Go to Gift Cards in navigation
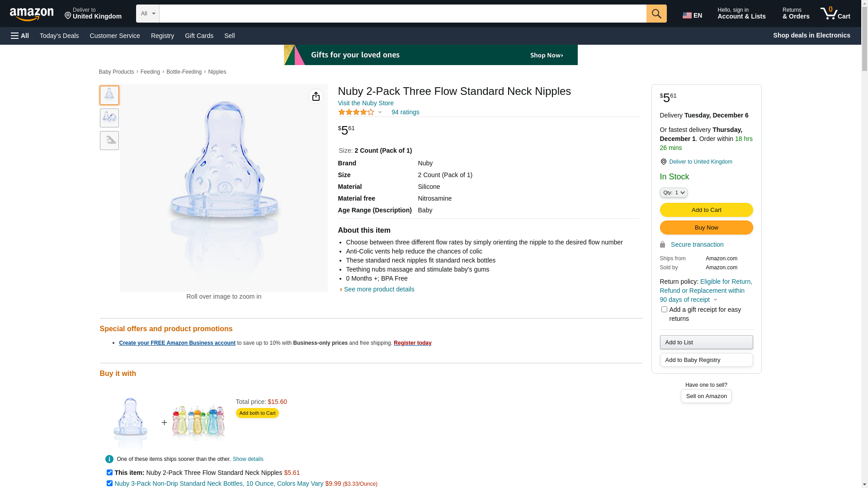Screen dimensions: 868x488 (199, 36)
